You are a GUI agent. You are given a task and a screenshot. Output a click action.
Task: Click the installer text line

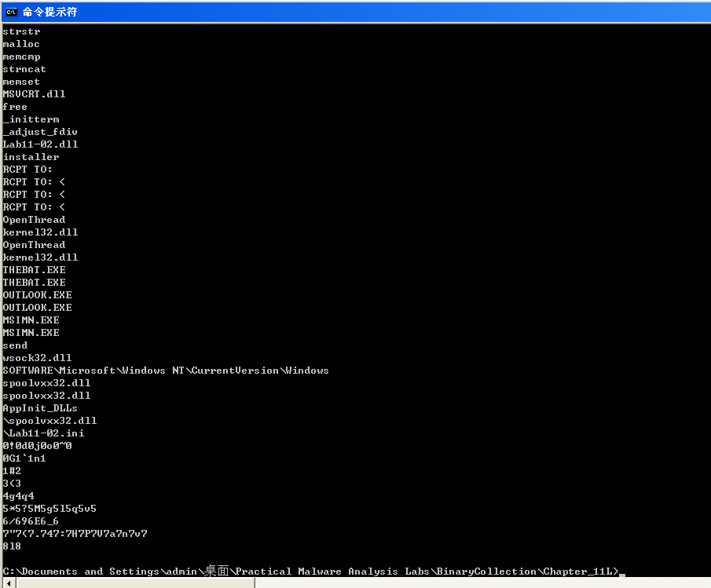[x=31, y=157]
